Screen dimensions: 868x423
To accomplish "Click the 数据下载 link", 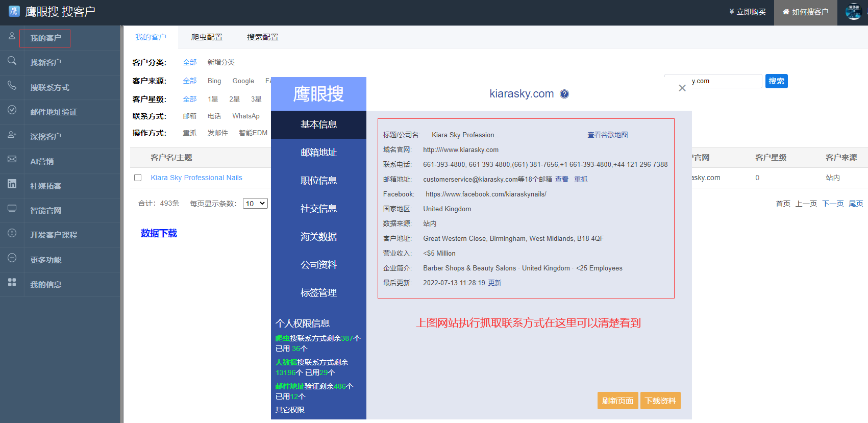I will [159, 233].
